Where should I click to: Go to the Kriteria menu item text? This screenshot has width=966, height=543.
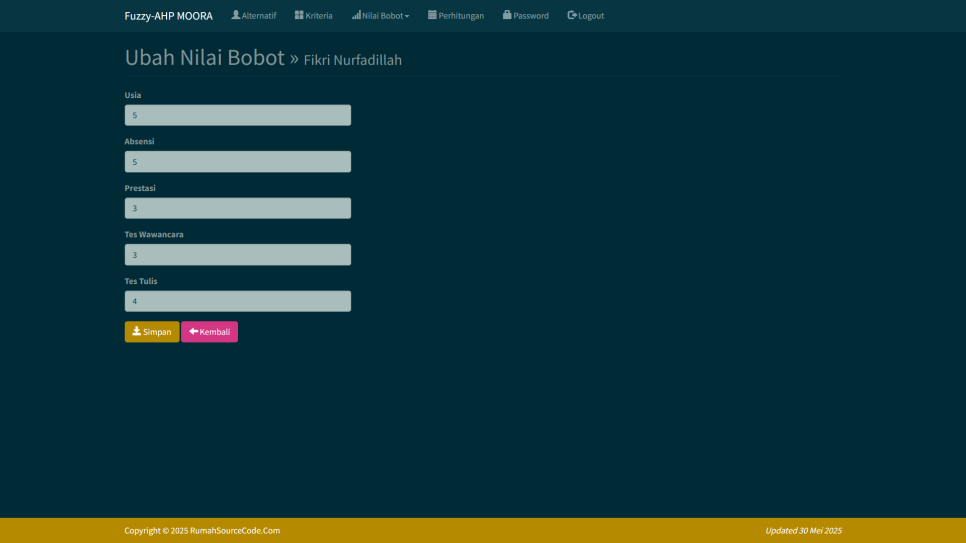click(x=319, y=16)
